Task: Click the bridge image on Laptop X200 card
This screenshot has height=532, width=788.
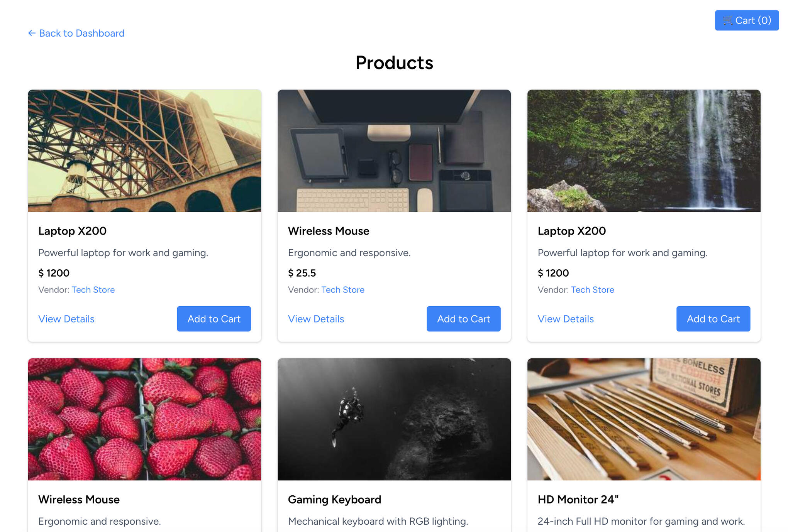Action: pos(144,151)
